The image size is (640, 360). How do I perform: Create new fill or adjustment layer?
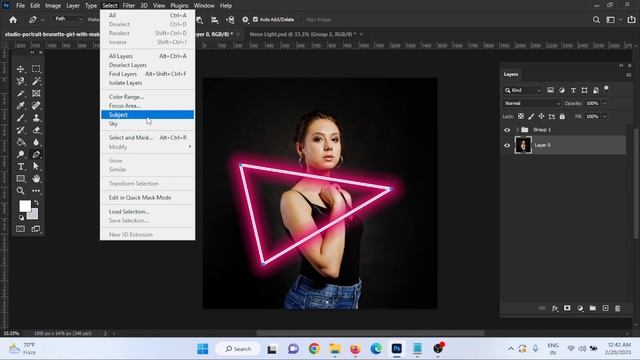point(580,308)
